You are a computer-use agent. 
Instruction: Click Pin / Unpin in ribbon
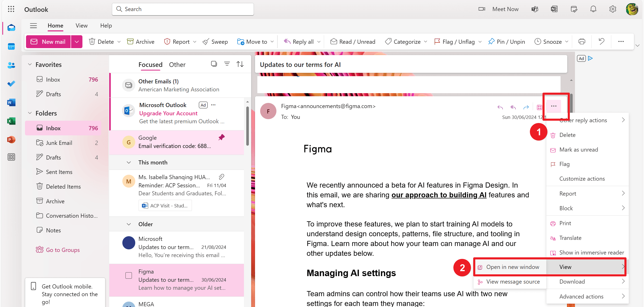pos(506,41)
